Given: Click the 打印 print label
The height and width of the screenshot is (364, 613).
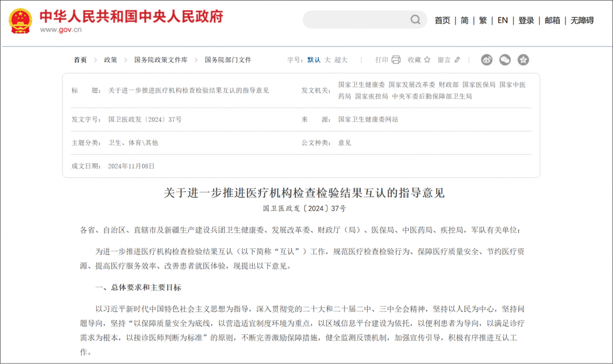Looking at the screenshot, I should coord(381,60).
